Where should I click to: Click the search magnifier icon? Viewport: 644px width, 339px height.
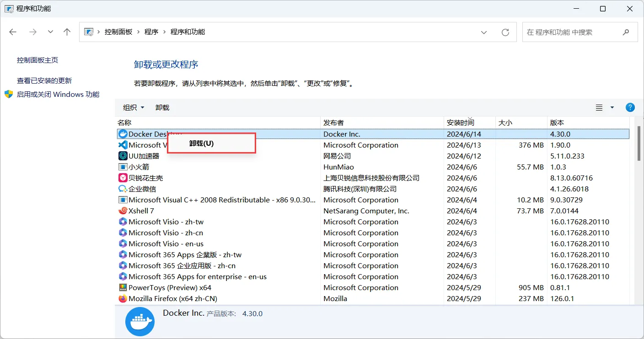626,32
